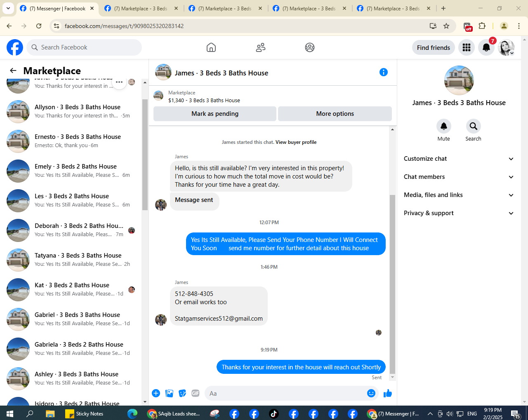
Task: Expand Chat members section
Action: click(x=459, y=177)
